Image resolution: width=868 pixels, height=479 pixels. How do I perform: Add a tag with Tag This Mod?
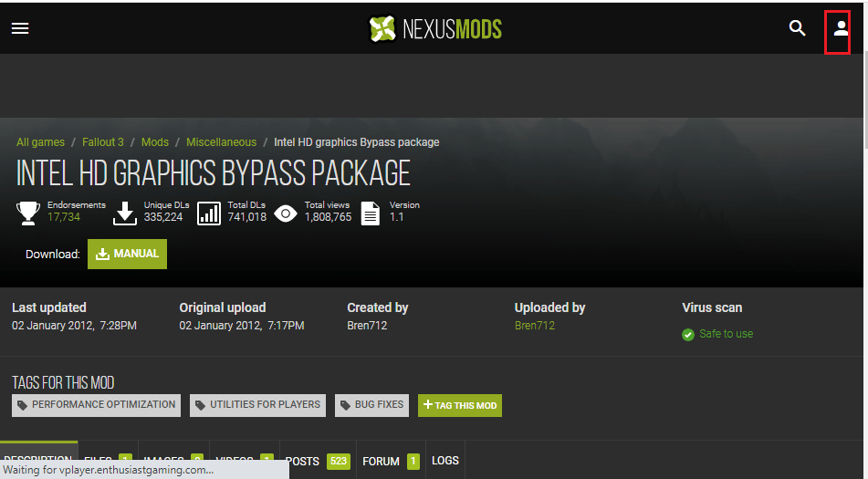460,405
